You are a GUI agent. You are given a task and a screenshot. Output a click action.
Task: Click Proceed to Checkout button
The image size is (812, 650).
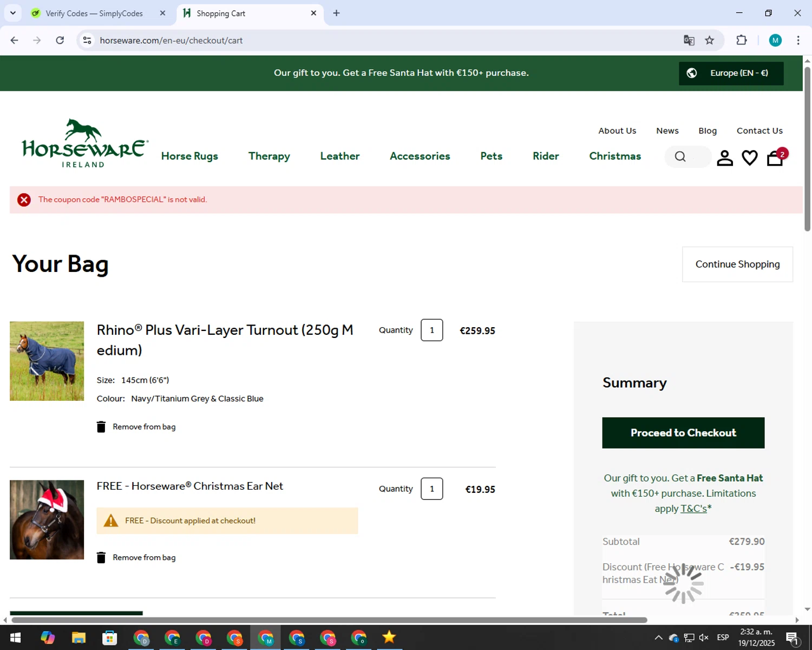coord(683,433)
